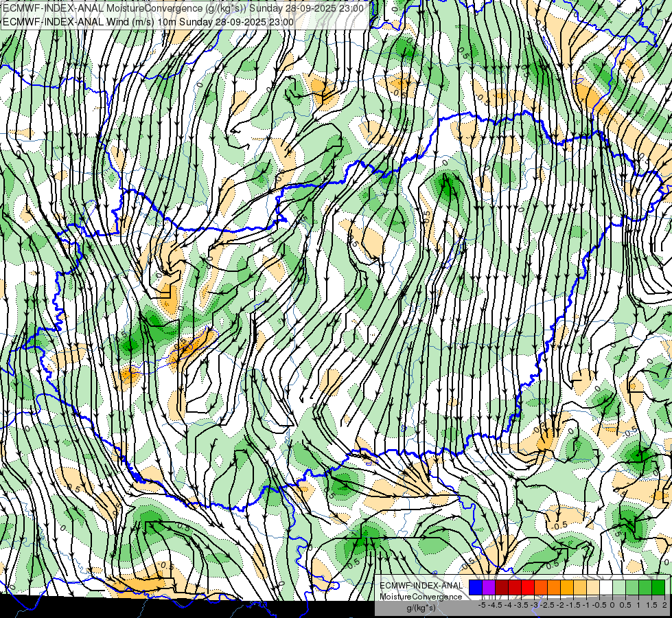Click the purple legend color swatch
The image size is (672, 618).
pyautogui.click(x=489, y=588)
